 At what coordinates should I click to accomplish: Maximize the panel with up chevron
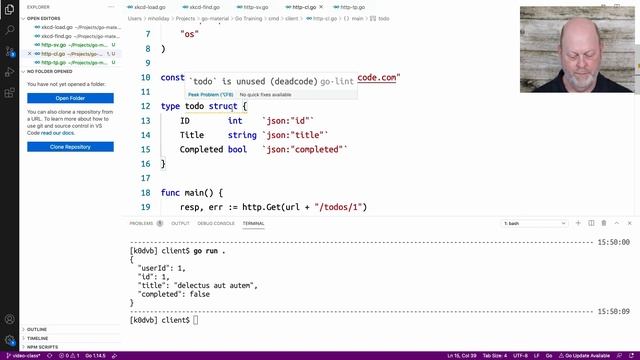coord(617,223)
